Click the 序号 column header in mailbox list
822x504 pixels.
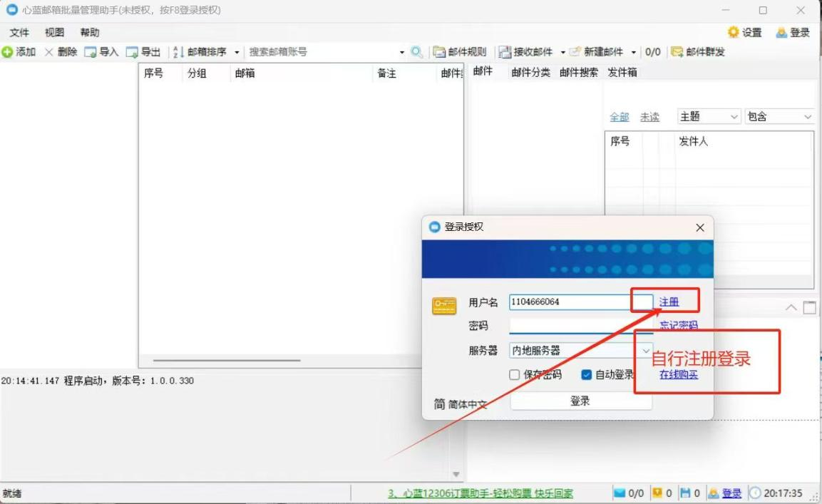point(153,73)
